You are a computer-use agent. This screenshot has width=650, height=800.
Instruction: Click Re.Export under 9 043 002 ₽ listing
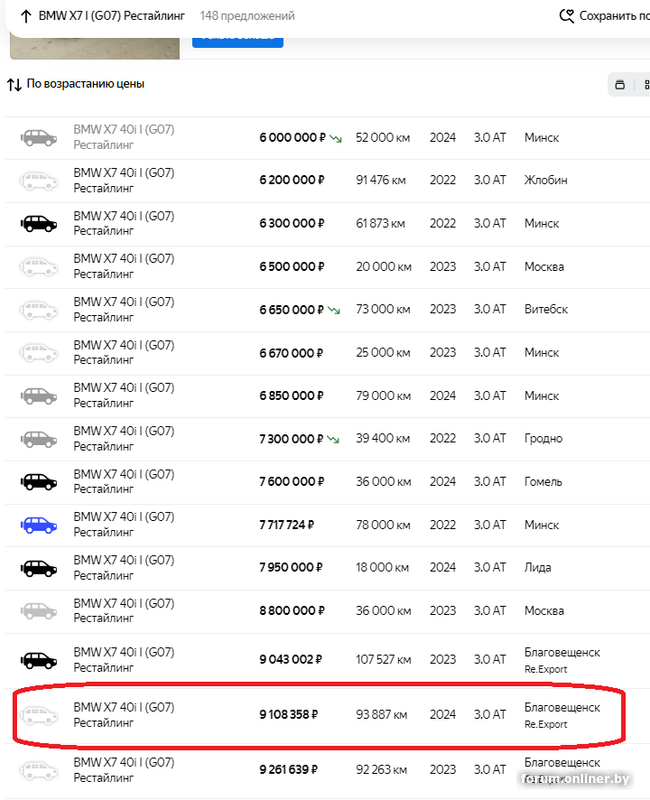coord(545,669)
